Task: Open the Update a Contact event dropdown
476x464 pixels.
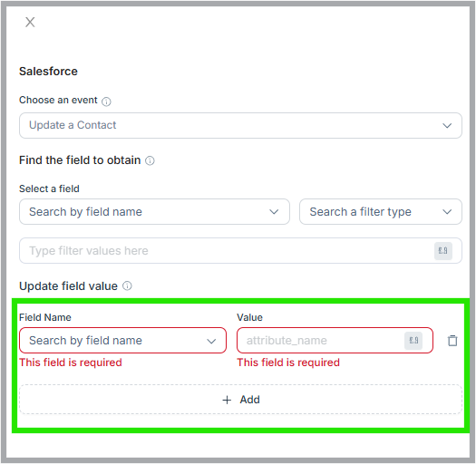Action: click(240, 126)
